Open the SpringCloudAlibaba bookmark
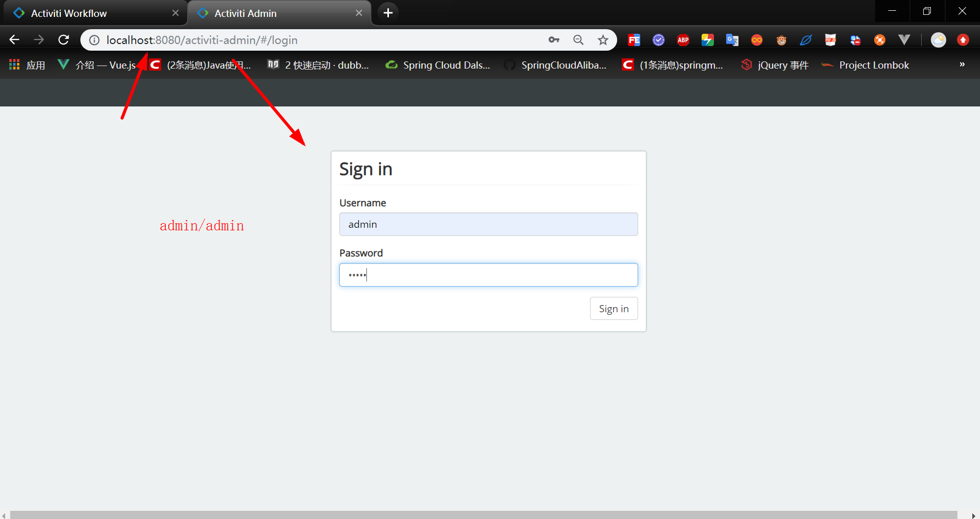 click(x=556, y=65)
